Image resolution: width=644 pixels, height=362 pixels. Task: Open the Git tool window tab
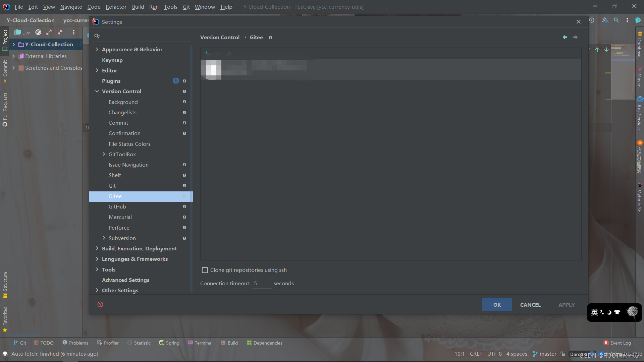(x=20, y=343)
